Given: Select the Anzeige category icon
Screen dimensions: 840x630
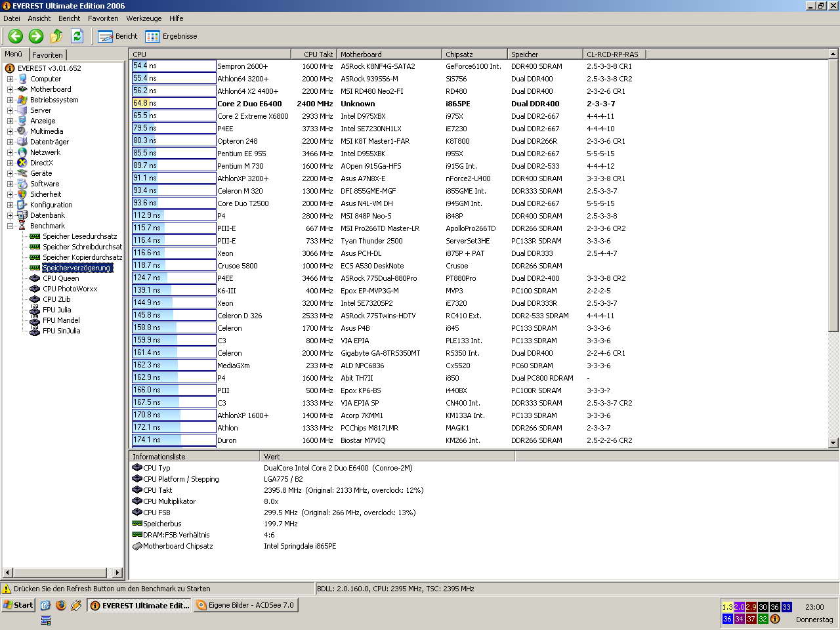Looking at the screenshot, I should click(22, 121).
